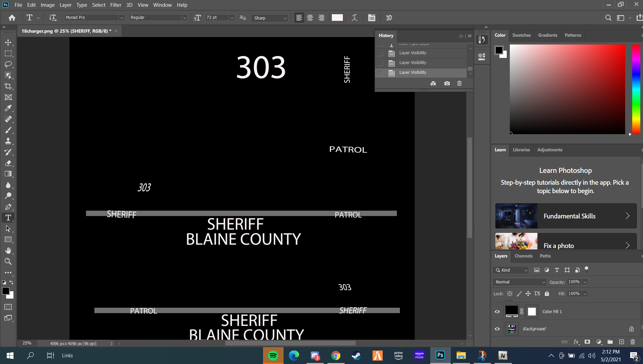The width and height of the screenshot is (643, 364).
Task: Click the text color swatch in options bar
Action: pyautogui.click(x=337, y=18)
